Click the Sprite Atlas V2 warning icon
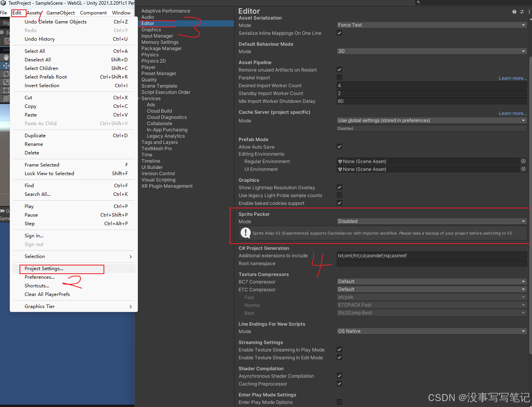The image size is (532, 407). point(245,233)
